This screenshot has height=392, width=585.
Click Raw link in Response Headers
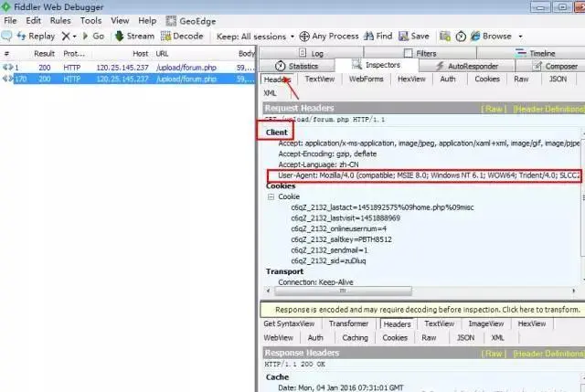point(494,354)
